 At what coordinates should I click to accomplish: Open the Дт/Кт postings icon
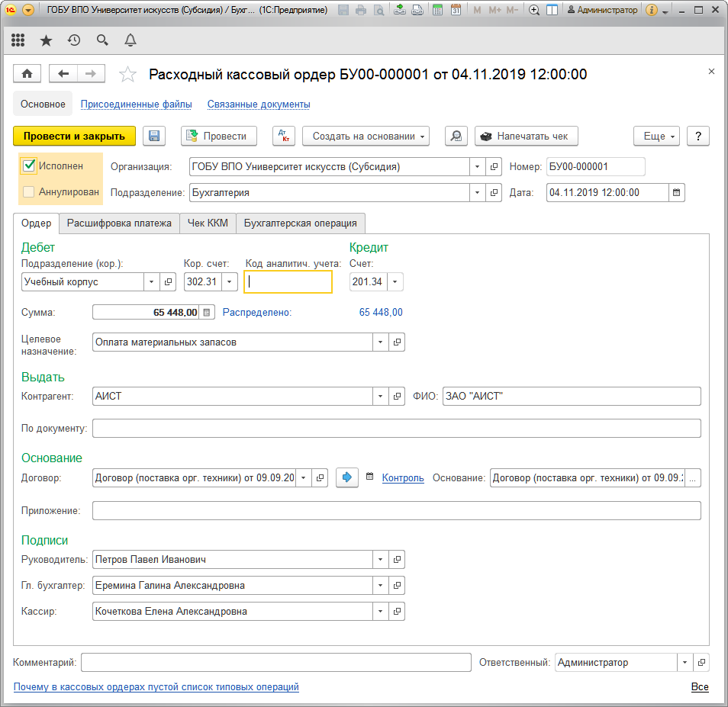[283, 136]
